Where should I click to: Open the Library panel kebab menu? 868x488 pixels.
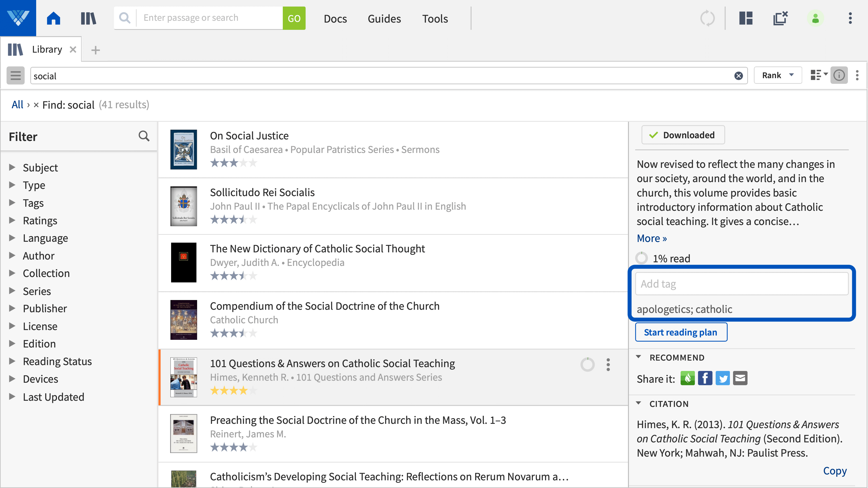pyautogui.click(x=857, y=75)
